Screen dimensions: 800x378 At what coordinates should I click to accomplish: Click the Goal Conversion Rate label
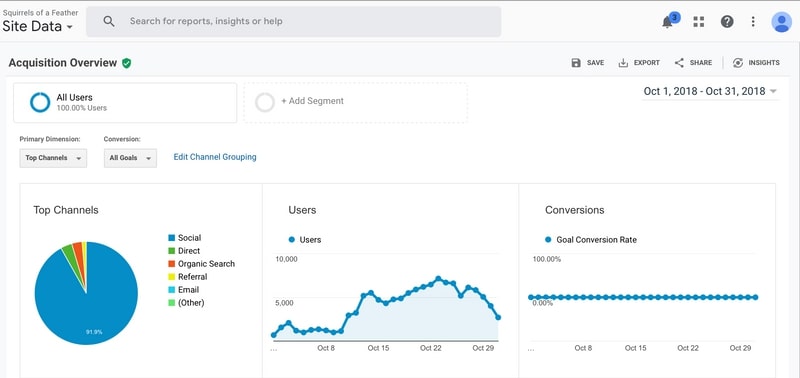click(596, 240)
